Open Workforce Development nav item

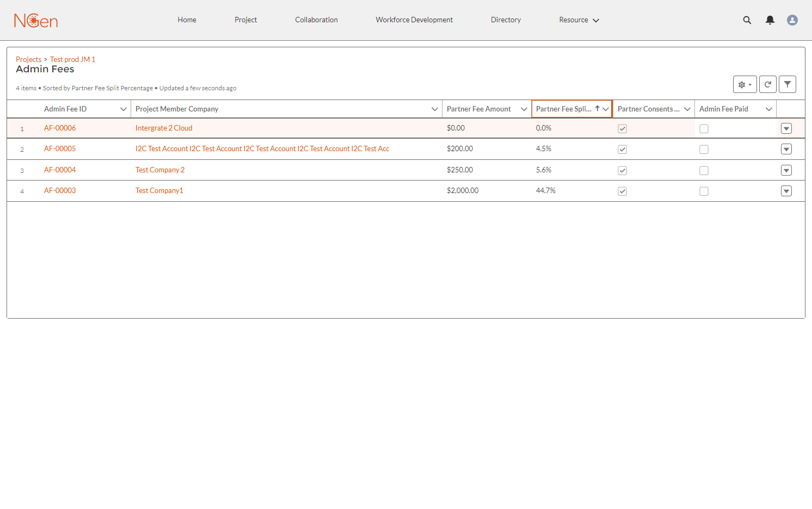[414, 20]
